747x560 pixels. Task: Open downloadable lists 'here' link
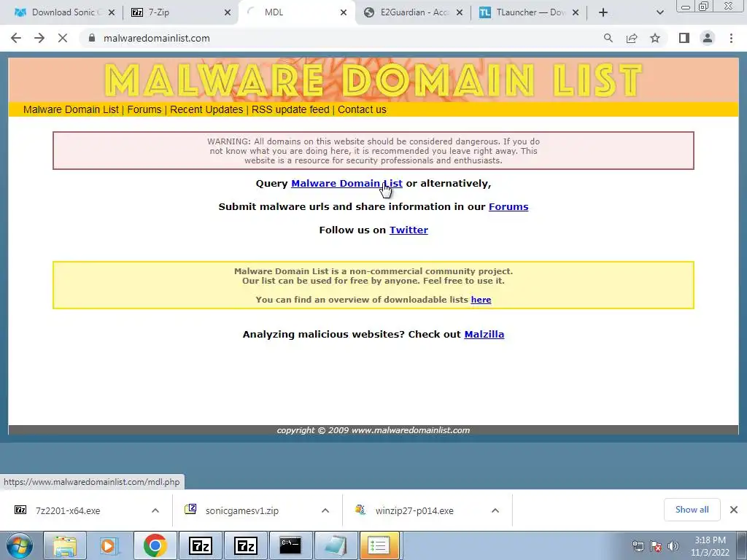(x=481, y=300)
